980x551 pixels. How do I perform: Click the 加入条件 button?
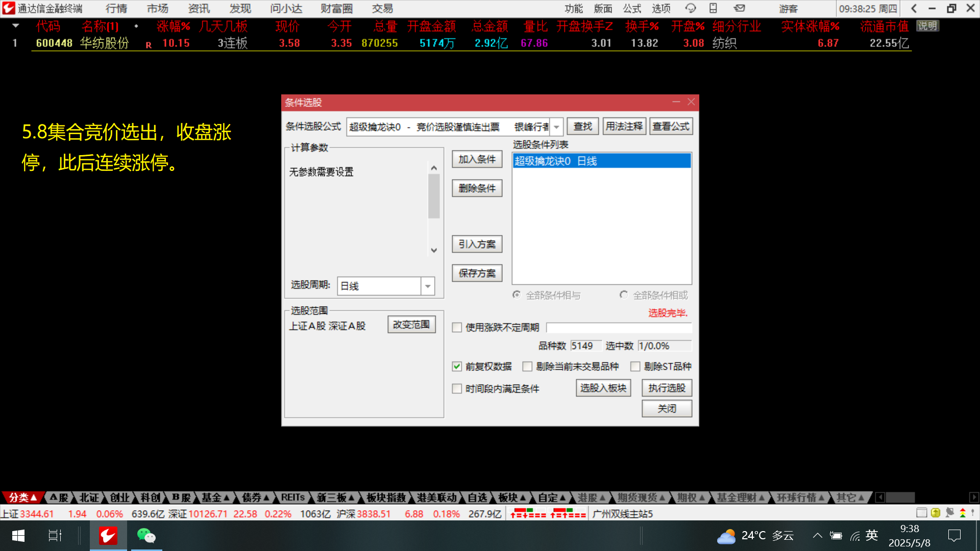click(x=477, y=159)
